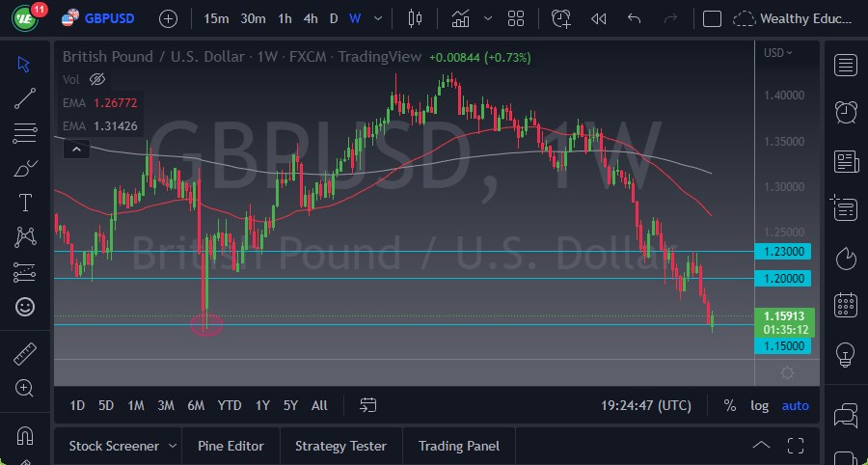Open the calendar panel in right sidebar

[x=846, y=305]
